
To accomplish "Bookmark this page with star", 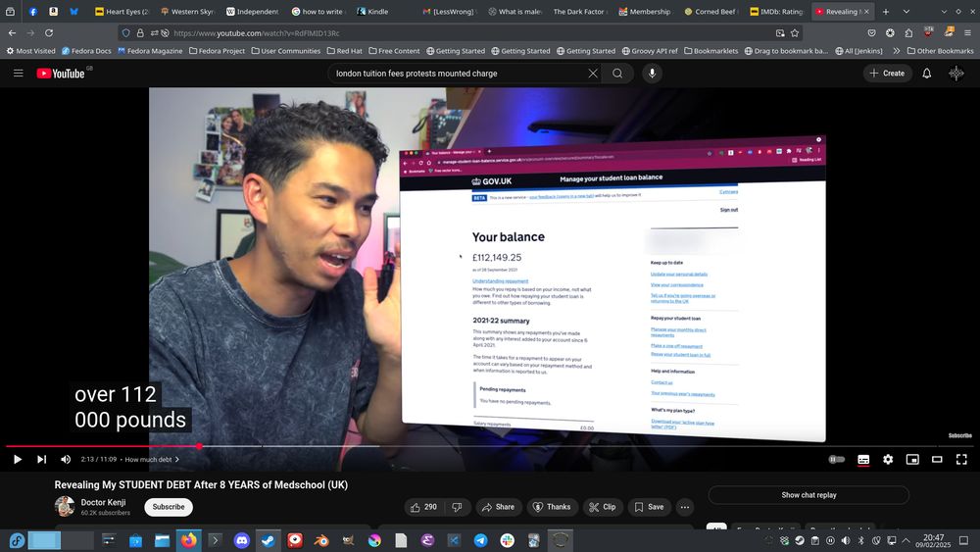I will point(795,33).
